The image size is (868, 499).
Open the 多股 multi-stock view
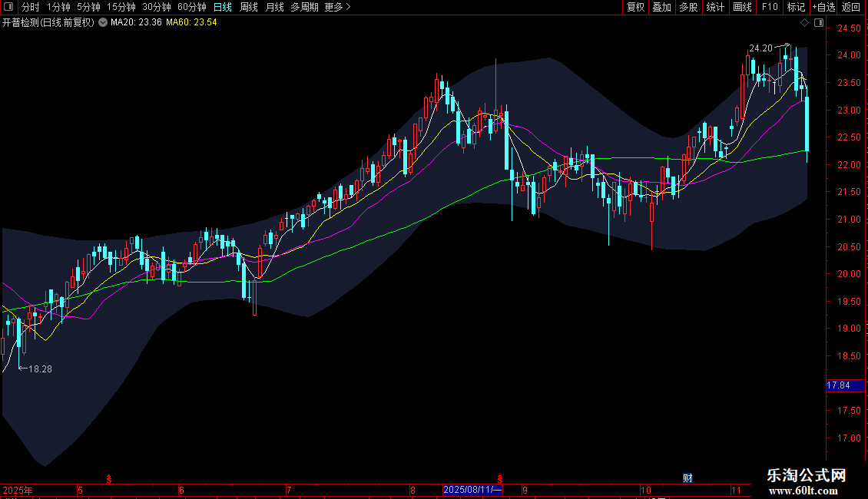688,7
